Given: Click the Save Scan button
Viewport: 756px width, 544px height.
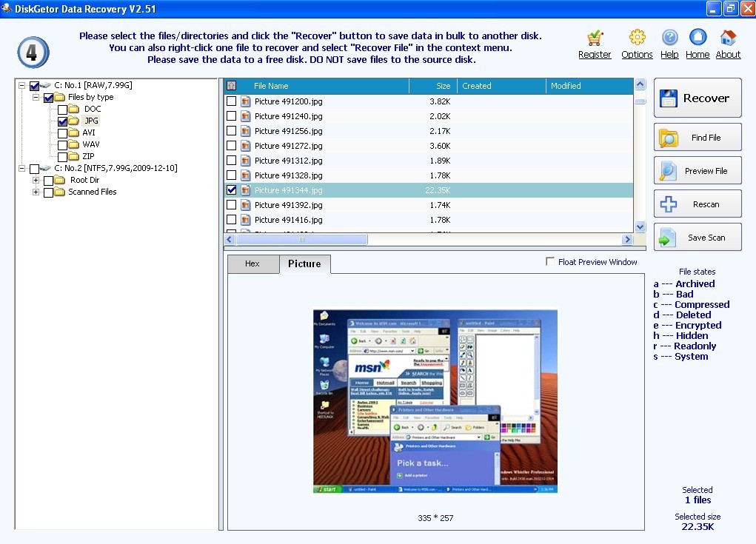Looking at the screenshot, I should pyautogui.click(x=697, y=237).
